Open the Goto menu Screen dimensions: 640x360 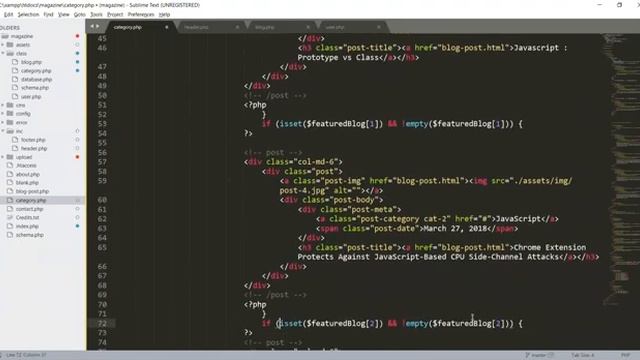pos(80,14)
